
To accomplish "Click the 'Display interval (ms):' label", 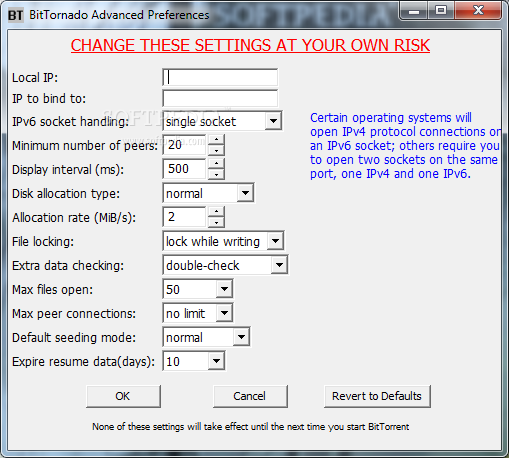I will (68, 170).
